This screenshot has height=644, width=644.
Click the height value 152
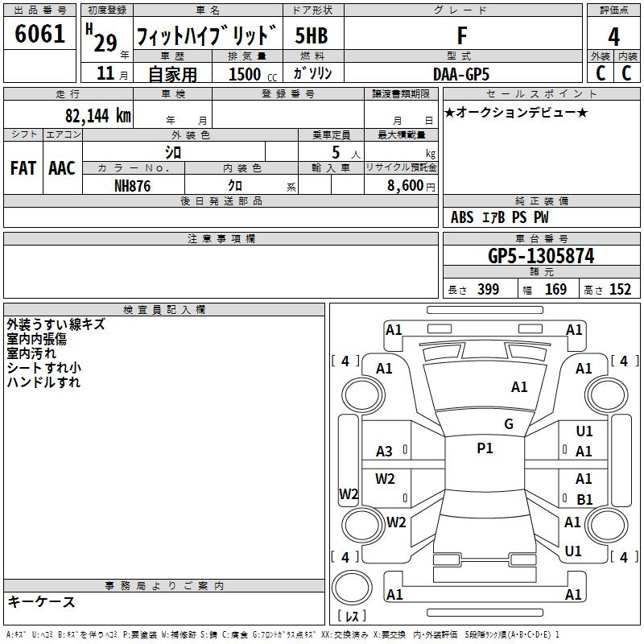[x=620, y=289]
